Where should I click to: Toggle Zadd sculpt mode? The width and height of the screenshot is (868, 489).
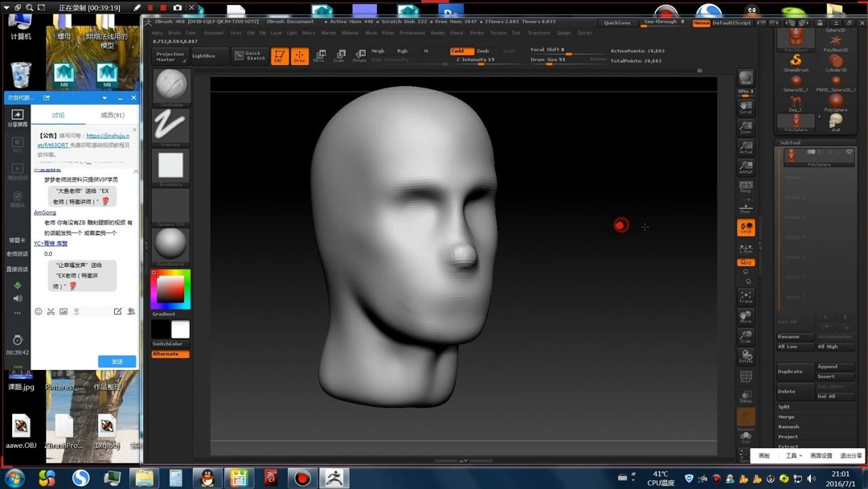click(x=461, y=51)
